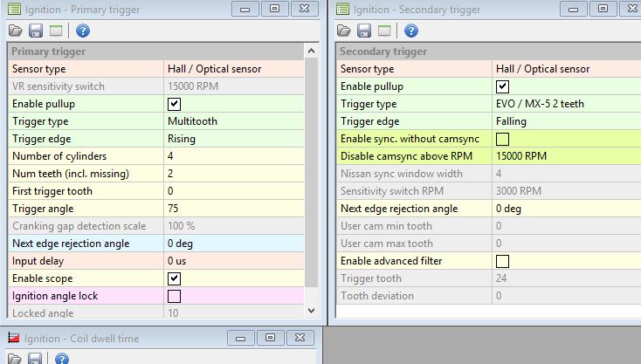Disable the Enable scope checkbox
Screen dimensions: 641x364
pos(174,278)
